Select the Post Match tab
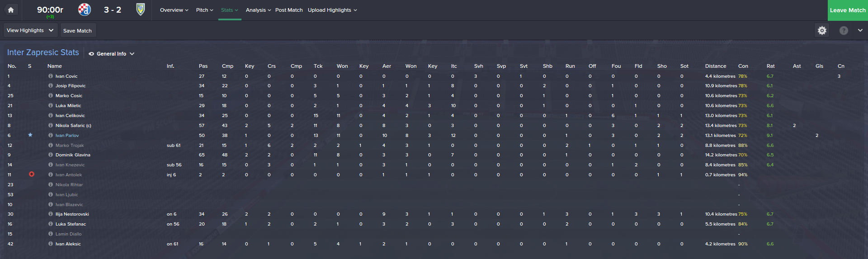Image resolution: width=868 pixels, height=259 pixels. click(289, 10)
